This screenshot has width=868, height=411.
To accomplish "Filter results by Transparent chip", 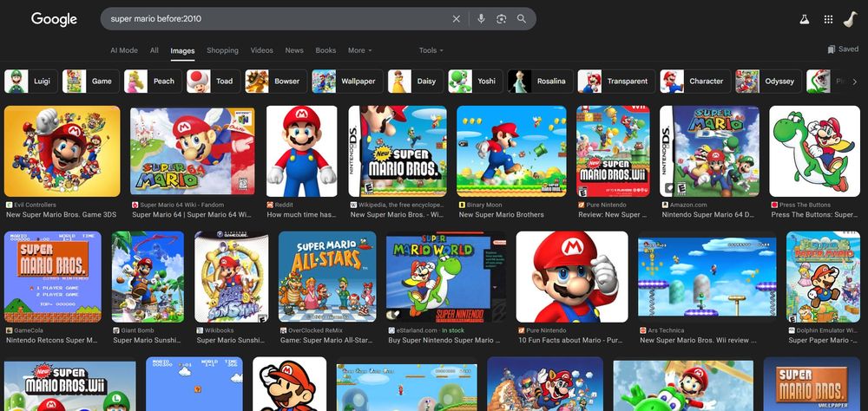I will [616, 82].
